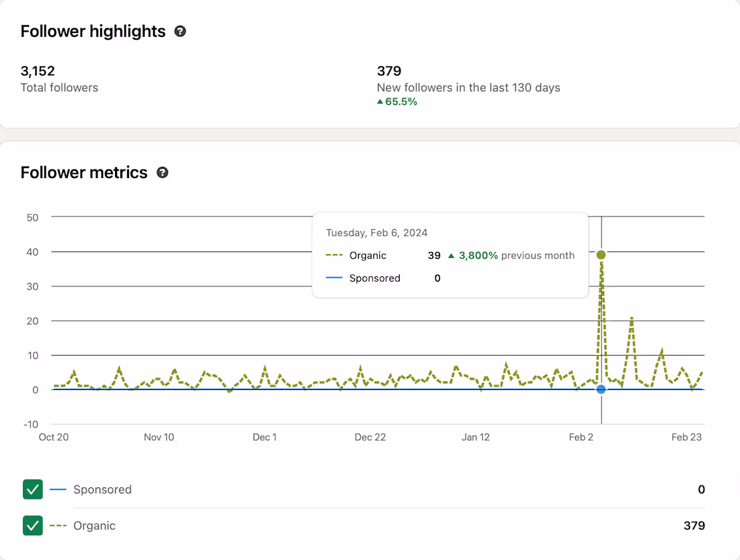Open the Follower metrics help icon

[162, 173]
